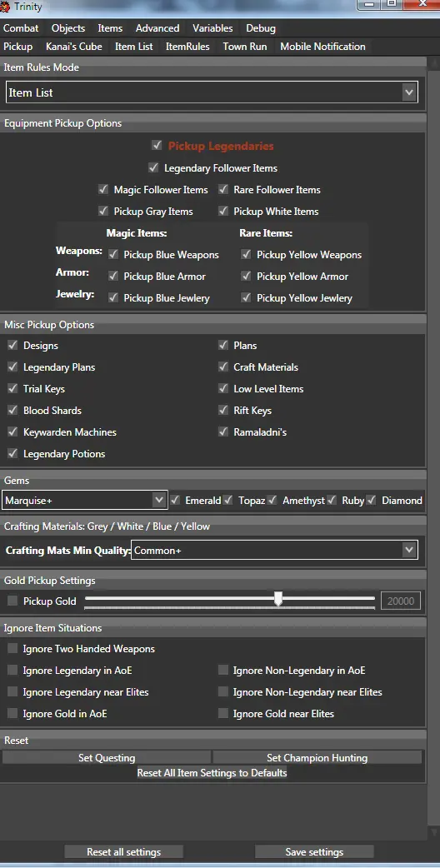Viewport: 440px width, 868px height.
Task: Click Save settings button
Action: point(314,852)
